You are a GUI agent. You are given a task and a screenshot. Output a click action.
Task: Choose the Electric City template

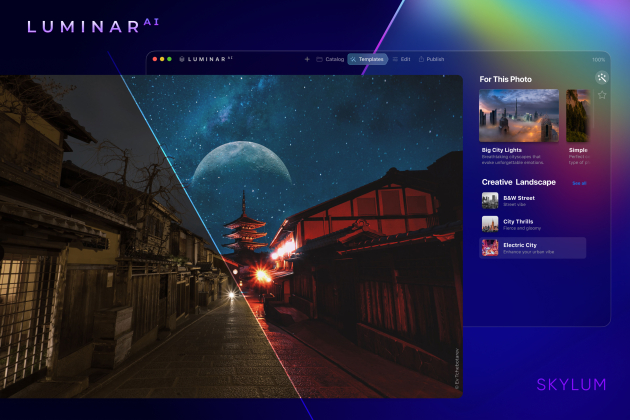coord(532,248)
